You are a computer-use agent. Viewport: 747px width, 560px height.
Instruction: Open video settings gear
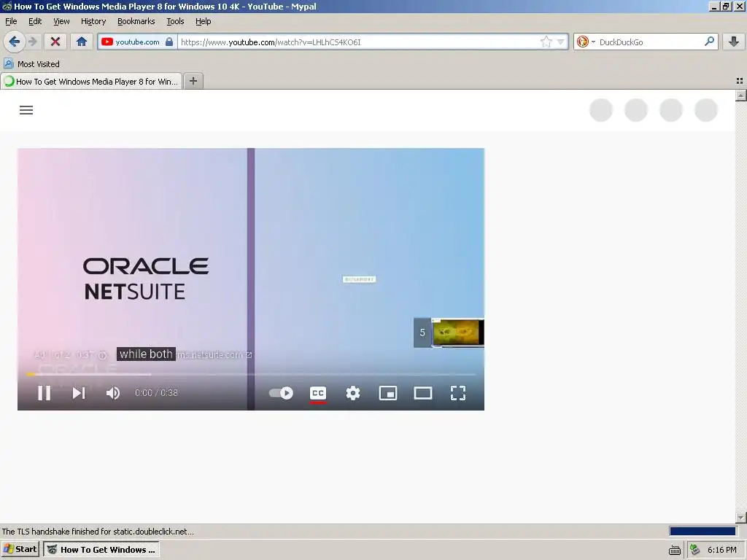coord(353,393)
